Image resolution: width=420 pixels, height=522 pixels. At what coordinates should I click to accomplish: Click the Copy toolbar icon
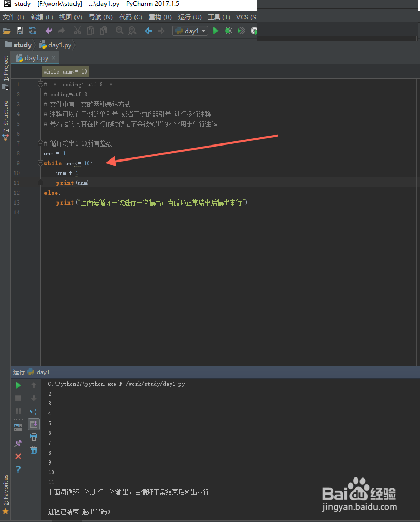[x=91, y=31]
